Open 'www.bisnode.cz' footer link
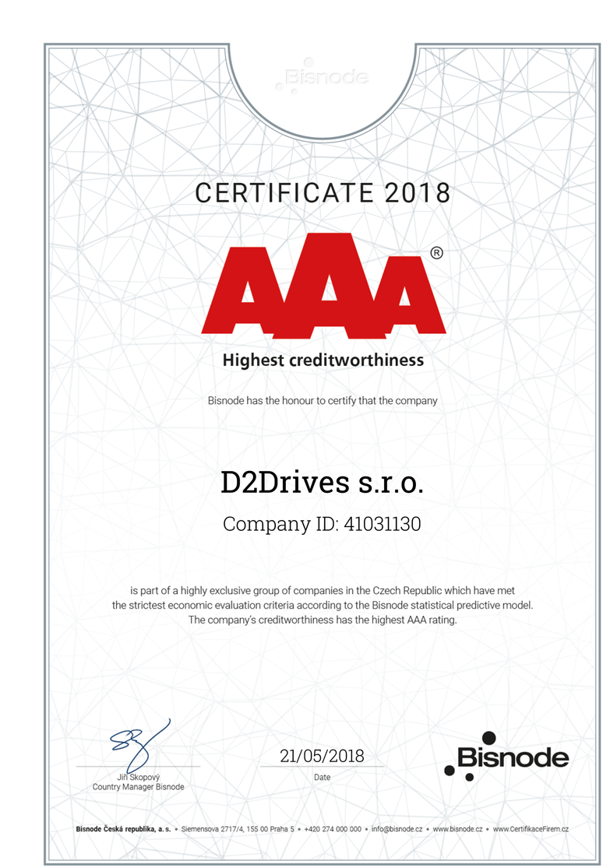The width and height of the screenshot is (603, 868). 457,829
